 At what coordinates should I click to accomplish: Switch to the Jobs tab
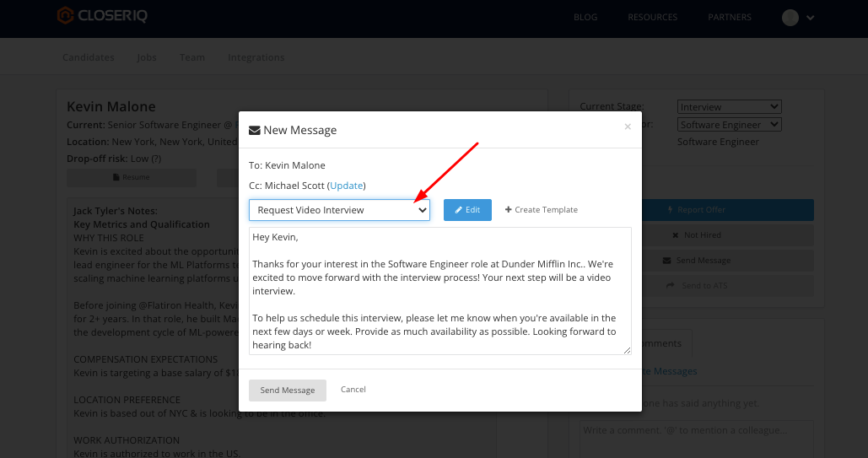tap(147, 57)
